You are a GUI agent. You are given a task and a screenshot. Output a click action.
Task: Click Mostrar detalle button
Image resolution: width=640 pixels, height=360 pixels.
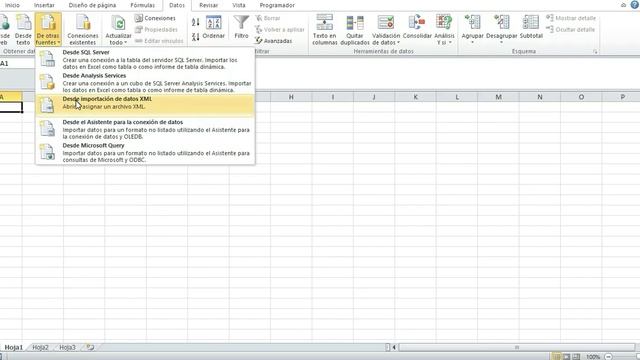[571, 18]
